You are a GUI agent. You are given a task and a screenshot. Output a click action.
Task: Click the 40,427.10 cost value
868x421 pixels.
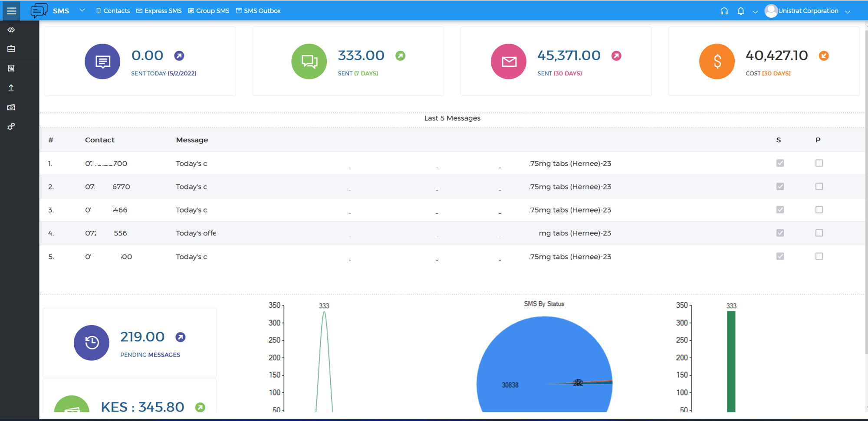click(777, 55)
